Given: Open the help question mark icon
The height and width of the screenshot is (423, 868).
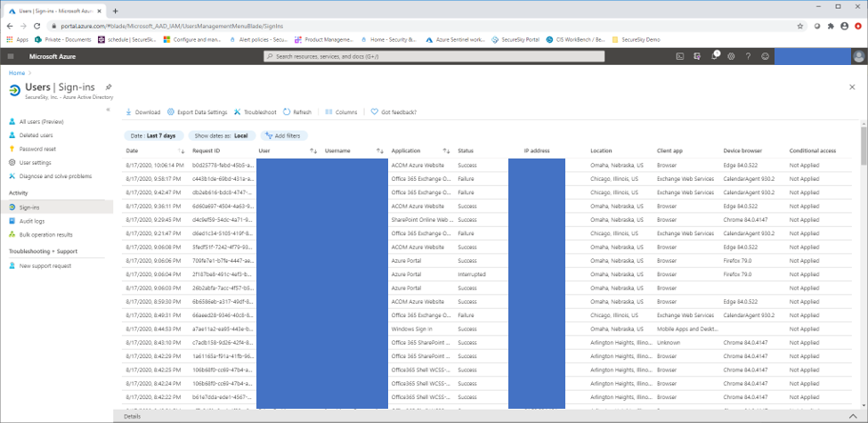Looking at the screenshot, I should click(748, 56).
